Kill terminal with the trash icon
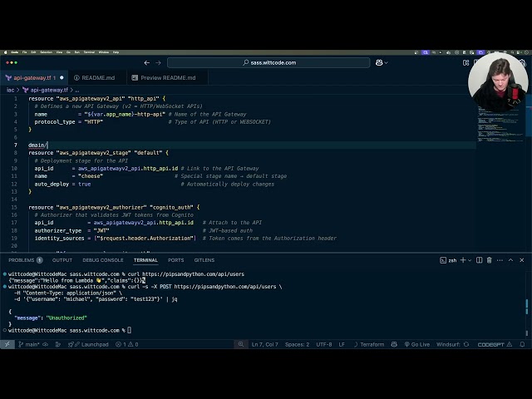 (490, 260)
